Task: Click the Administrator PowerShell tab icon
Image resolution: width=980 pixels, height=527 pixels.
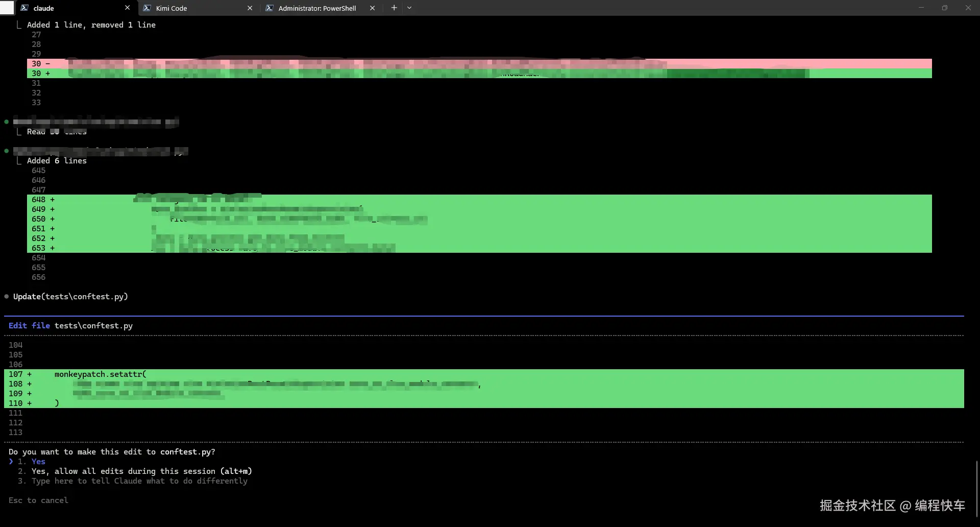Action: coord(269,8)
